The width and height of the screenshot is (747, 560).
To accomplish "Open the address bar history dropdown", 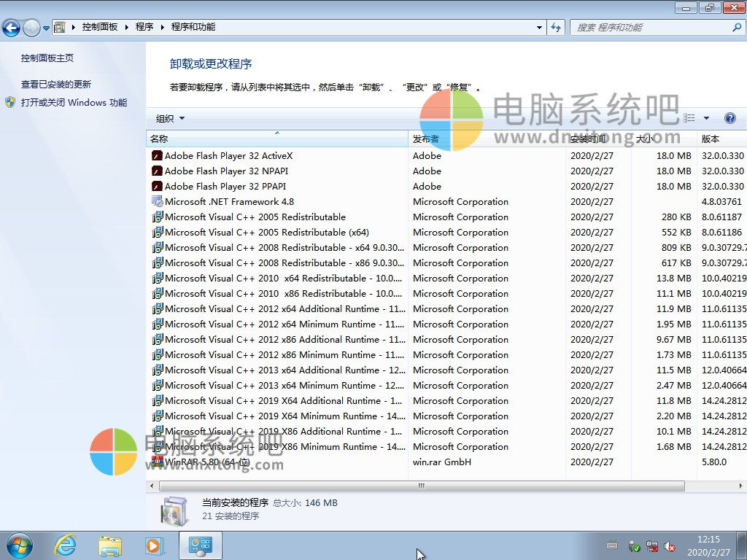I will tap(539, 27).
